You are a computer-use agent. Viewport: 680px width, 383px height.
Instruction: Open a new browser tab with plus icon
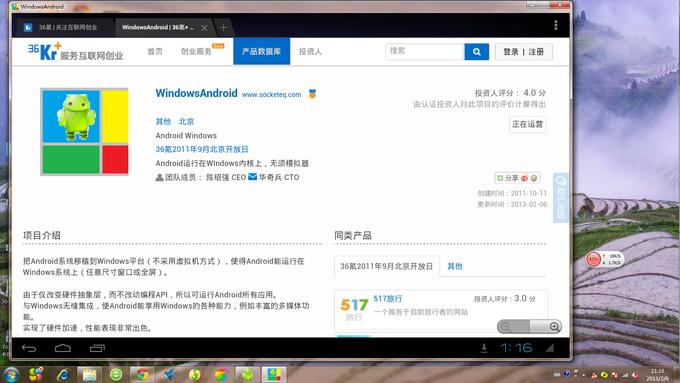pos(223,28)
